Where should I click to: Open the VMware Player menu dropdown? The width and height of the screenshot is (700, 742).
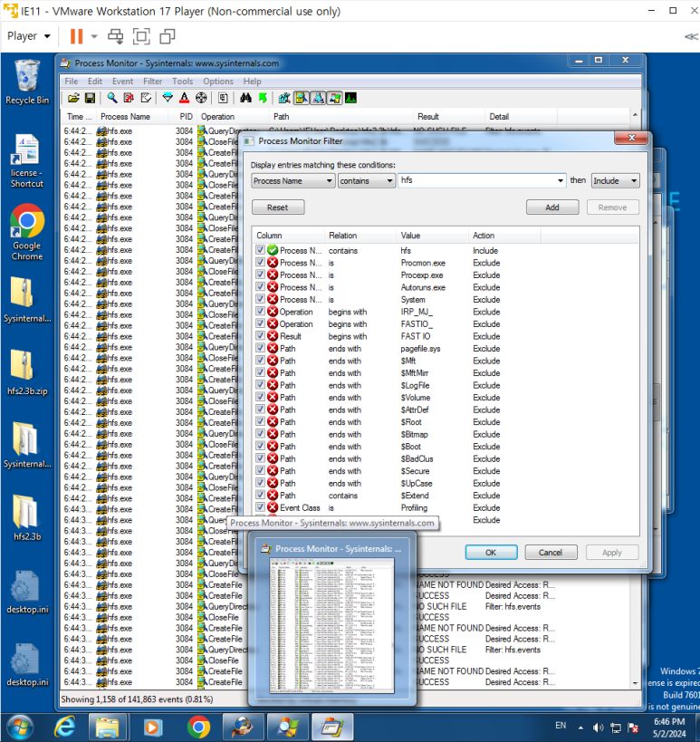(28, 36)
